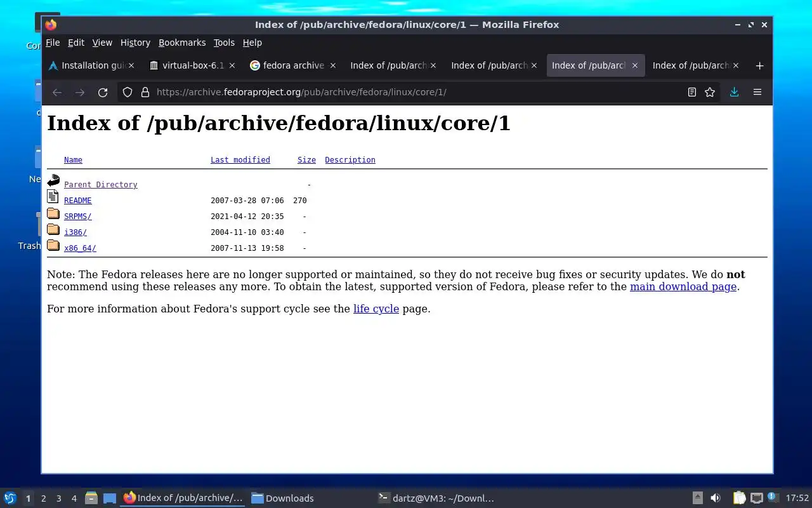Bookmark this page with the star icon
The height and width of the screenshot is (508, 812).
(x=710, y=92)
